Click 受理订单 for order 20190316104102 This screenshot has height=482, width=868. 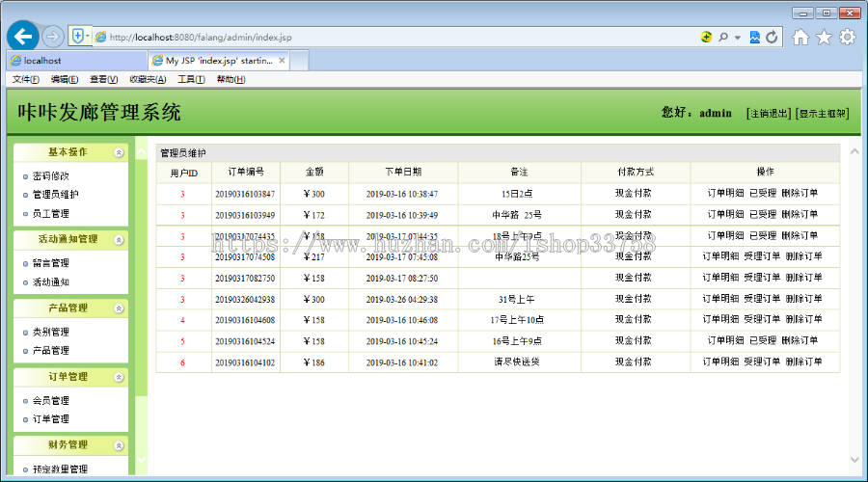point(762,361)
